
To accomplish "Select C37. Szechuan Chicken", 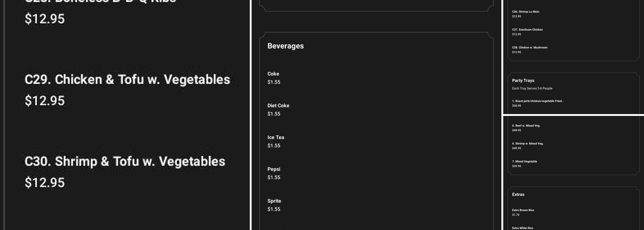I will 527,30.
